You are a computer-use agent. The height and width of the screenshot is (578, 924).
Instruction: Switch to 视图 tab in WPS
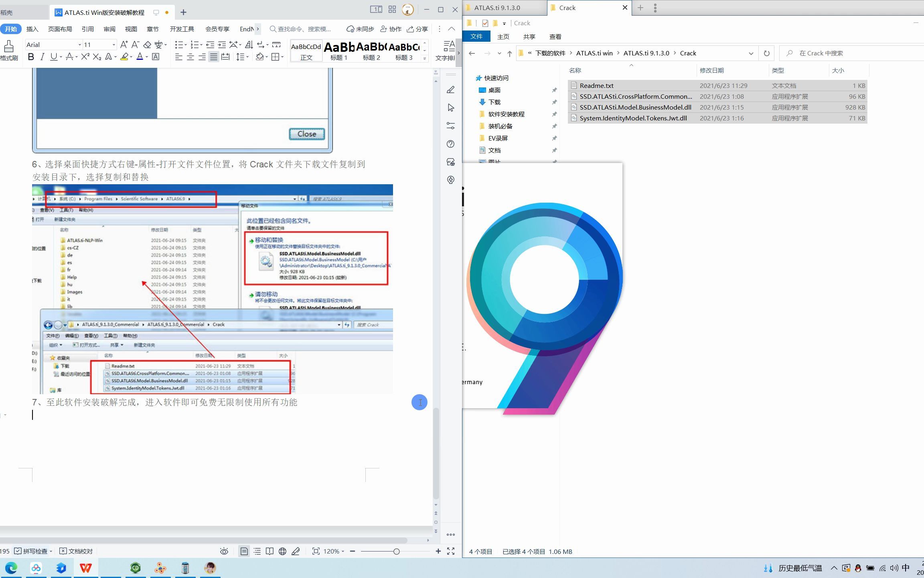[131, 29]
